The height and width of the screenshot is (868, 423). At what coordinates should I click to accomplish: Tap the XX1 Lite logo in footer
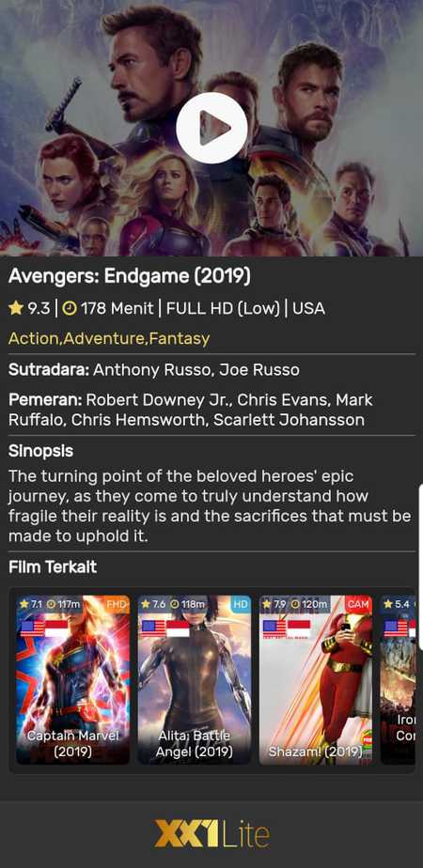click(x=212, y=833)
